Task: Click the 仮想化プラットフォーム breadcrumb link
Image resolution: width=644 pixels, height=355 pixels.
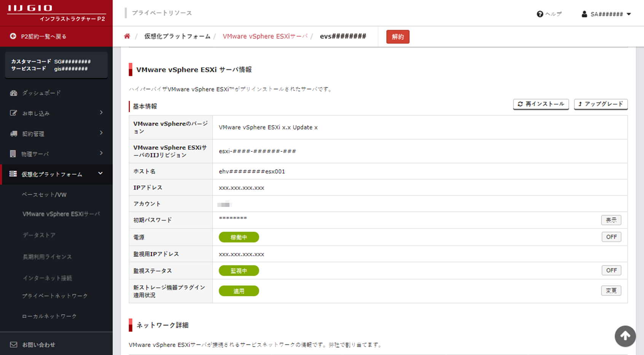Action: (177, 36)
